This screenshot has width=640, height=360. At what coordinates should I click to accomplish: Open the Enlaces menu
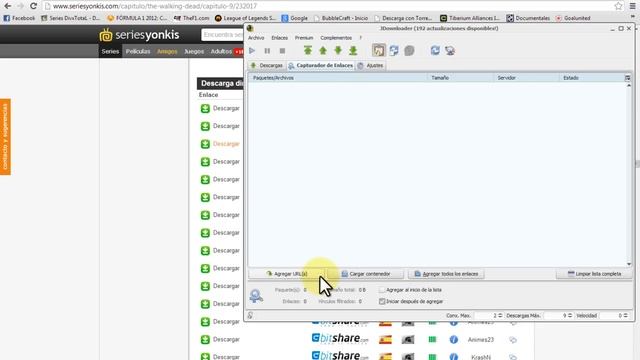[280, 38]
